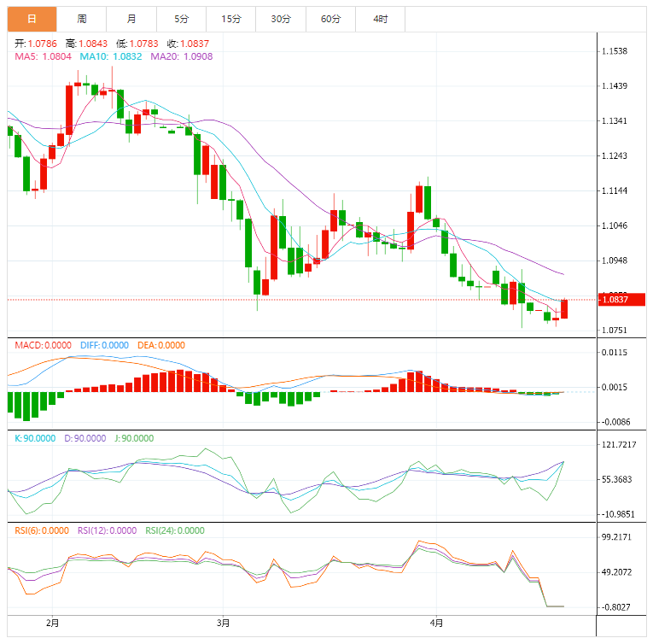Click the 开:1.0786 open price value
The image size is (653, 644).
[35, 44]
